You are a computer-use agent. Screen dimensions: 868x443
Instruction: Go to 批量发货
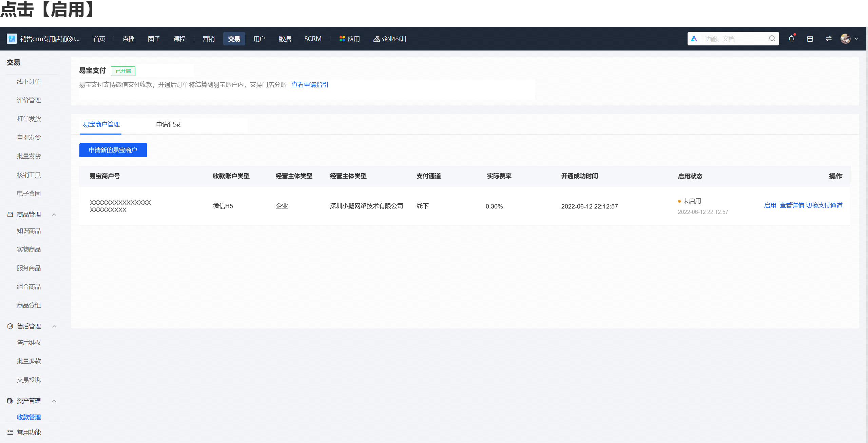pyautogui.click(x=29, y=156)
